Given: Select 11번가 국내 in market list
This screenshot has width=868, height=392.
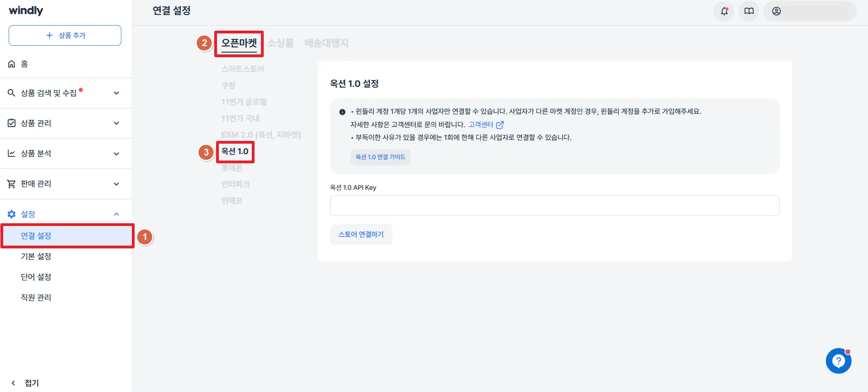Looking at the screenshot, I should pyautogui.click(x=240, y=118).
